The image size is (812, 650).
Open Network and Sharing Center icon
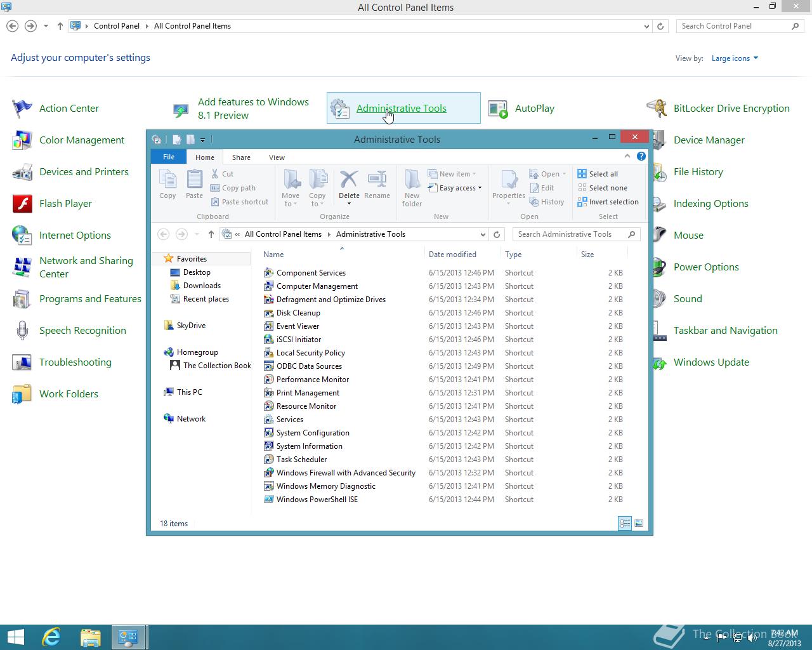tap(22, 267)
